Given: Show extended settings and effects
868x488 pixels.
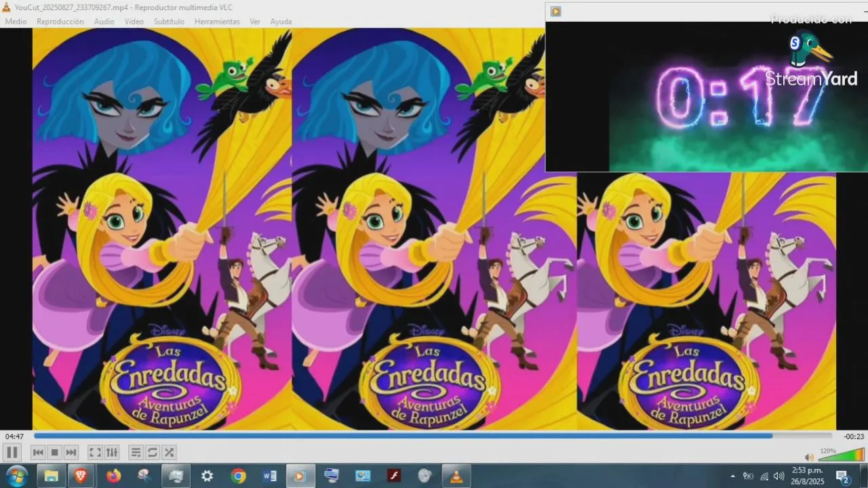Looking at the screenshot, I should (112, 452).
